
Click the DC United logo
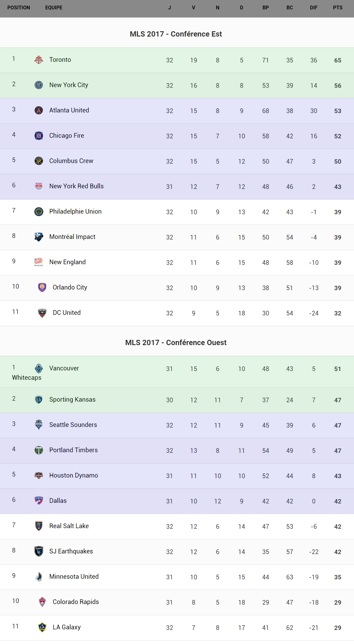[x=42, y=313]
